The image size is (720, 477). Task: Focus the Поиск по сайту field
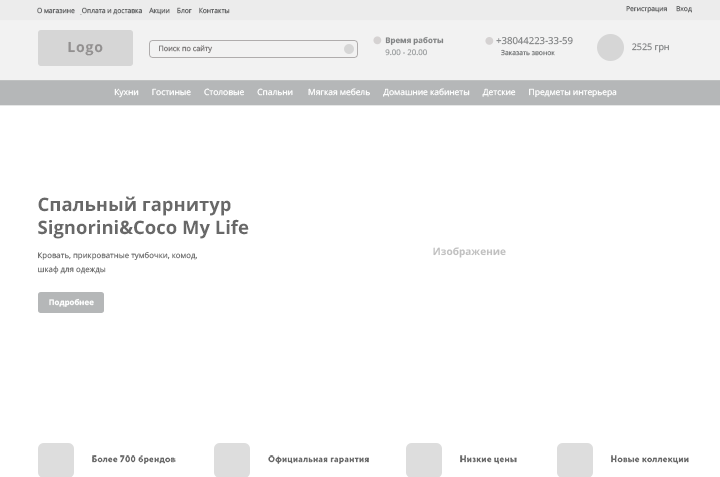click(x=253, y=49)
